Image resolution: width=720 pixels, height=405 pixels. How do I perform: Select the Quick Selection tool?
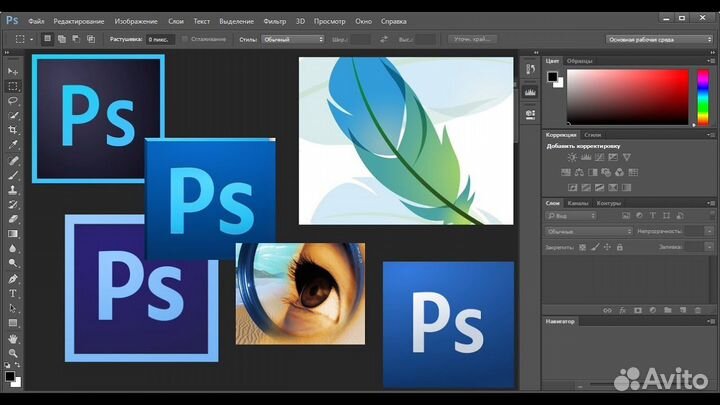tap(13, 116)
